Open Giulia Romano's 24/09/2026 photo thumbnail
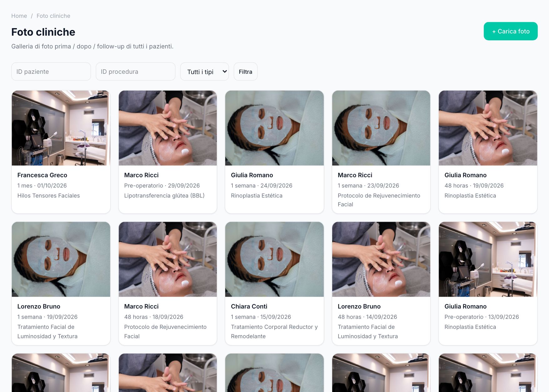This screenshot has width=549, height=392. [x=274, y=128]
